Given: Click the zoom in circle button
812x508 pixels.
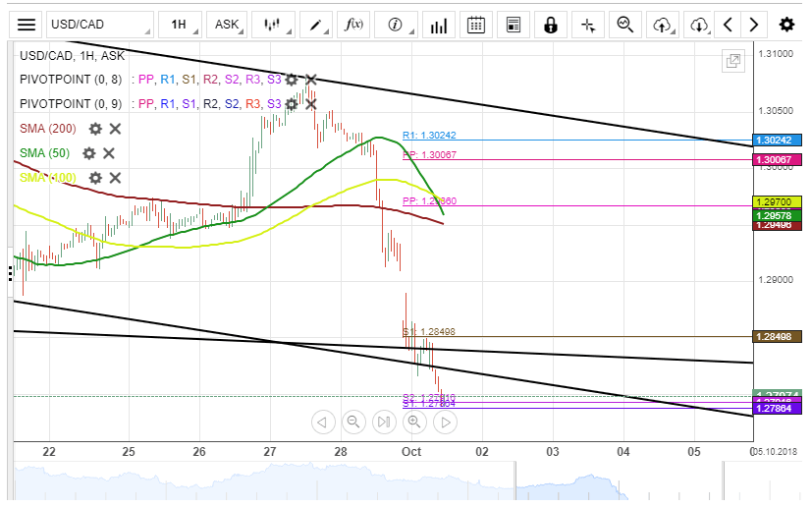Looking at the screenshot, I should 414,422.
